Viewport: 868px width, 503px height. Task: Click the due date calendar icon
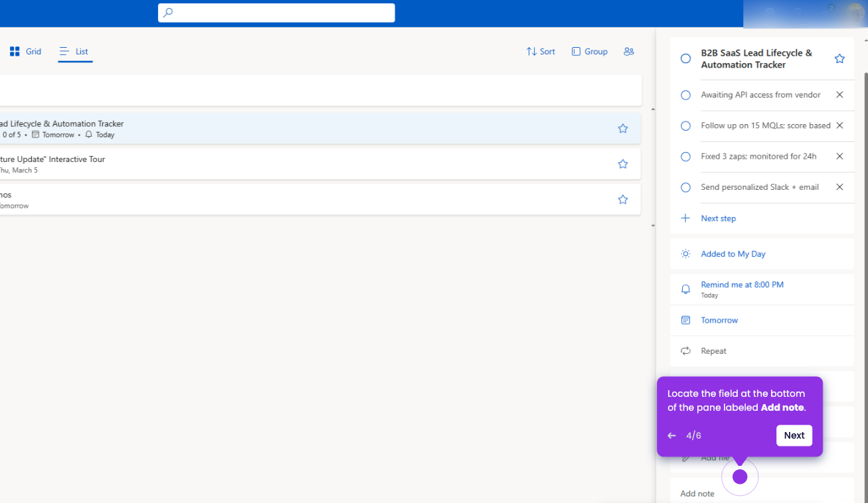[x=686, y=320]
